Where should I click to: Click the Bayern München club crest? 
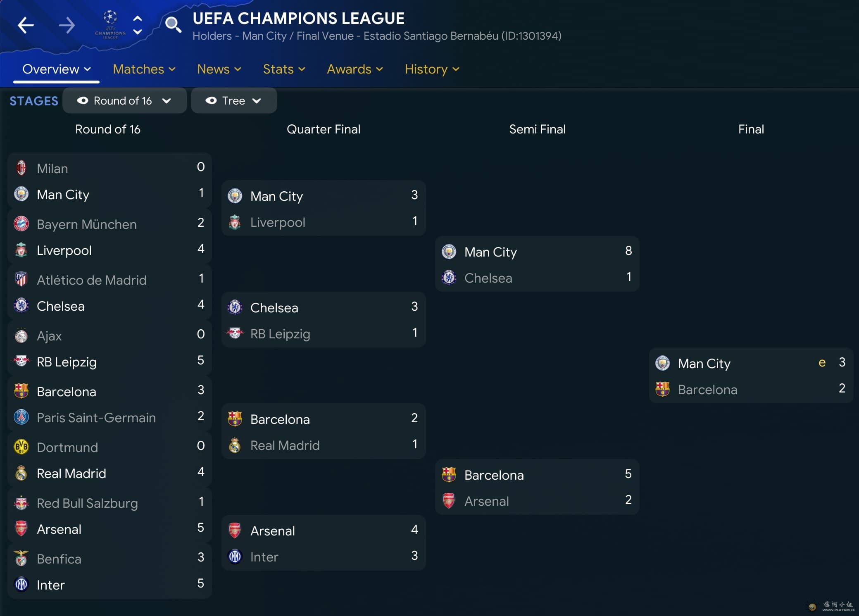point(21,224)
